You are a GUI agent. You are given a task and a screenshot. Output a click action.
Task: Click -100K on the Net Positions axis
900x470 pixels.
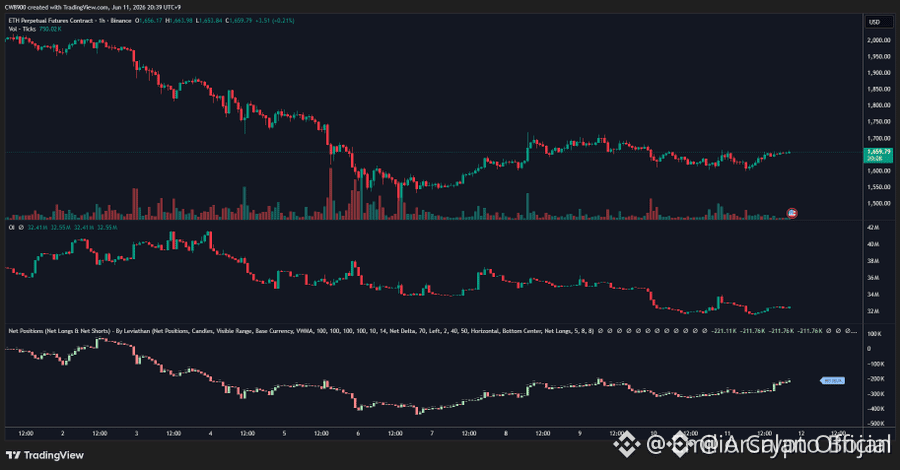click(875, 364)
